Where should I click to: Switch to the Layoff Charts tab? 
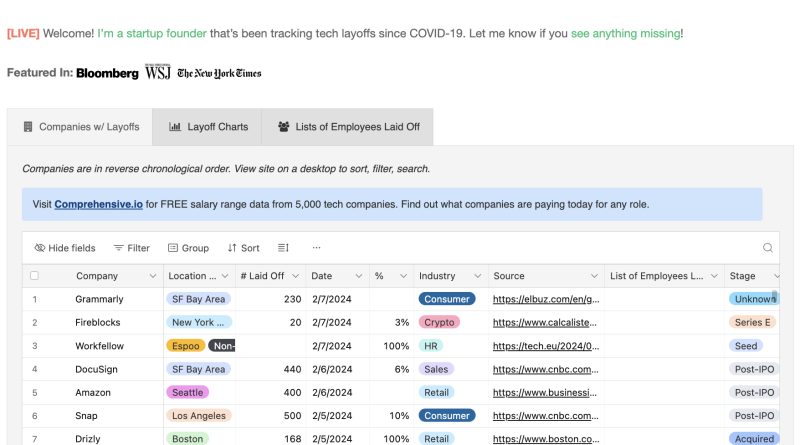[207, 127]
